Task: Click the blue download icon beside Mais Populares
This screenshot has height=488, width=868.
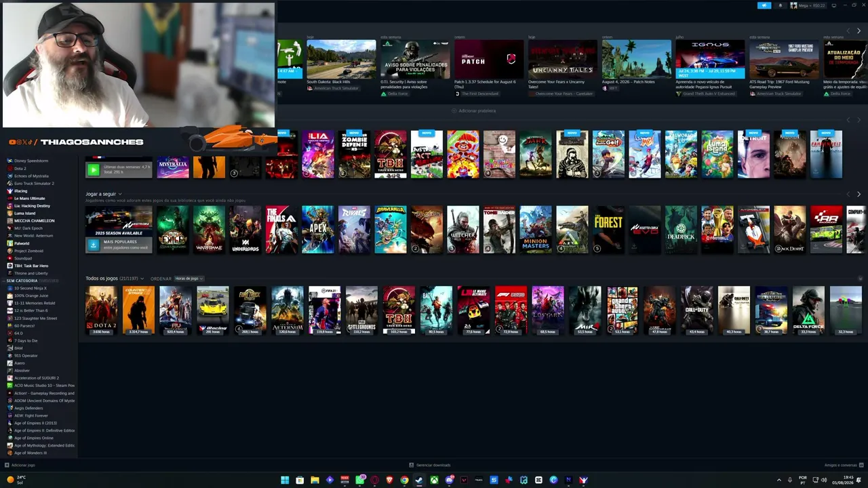Action: coord(93,245)
